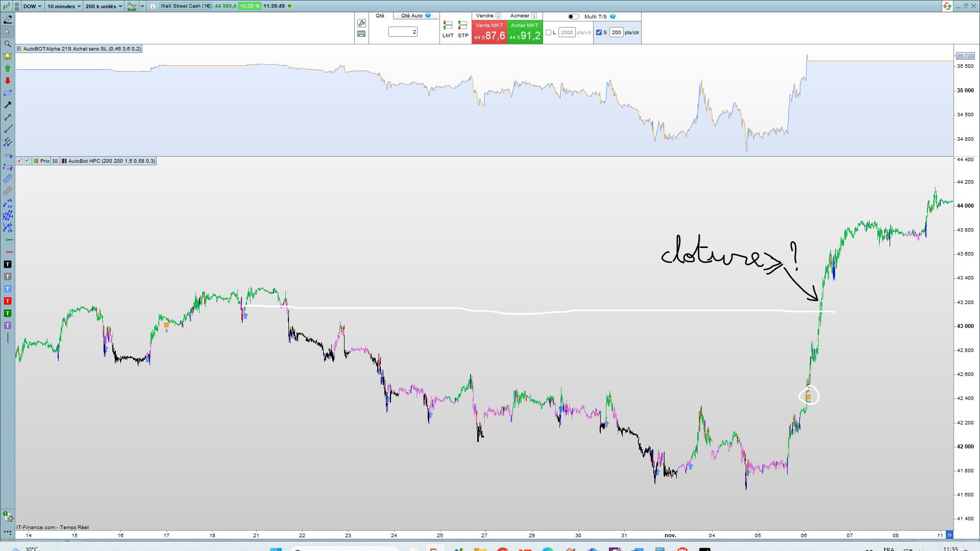980x551 pixels.
Task: Select the red T text tool
Action: click(x=8, y=301)
